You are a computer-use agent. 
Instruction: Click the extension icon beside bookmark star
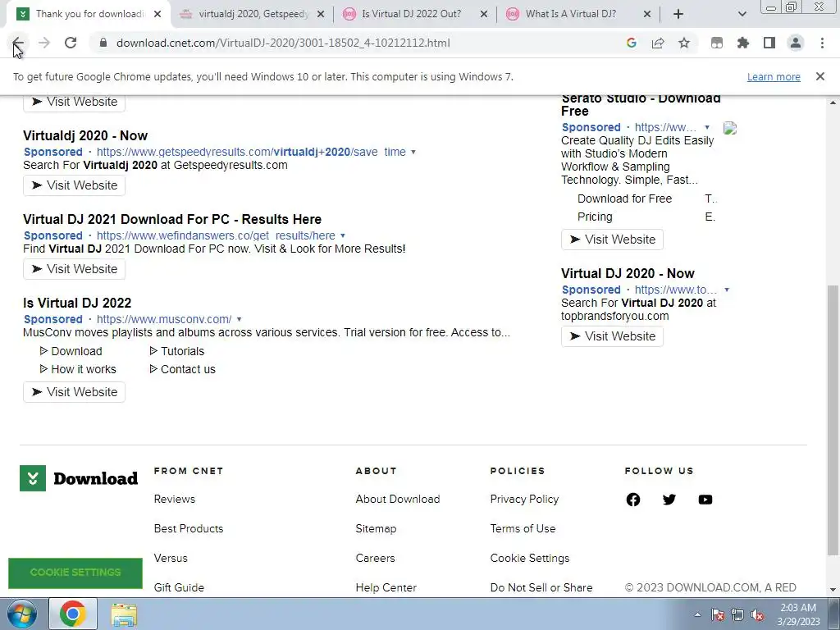tap(717, 43)
